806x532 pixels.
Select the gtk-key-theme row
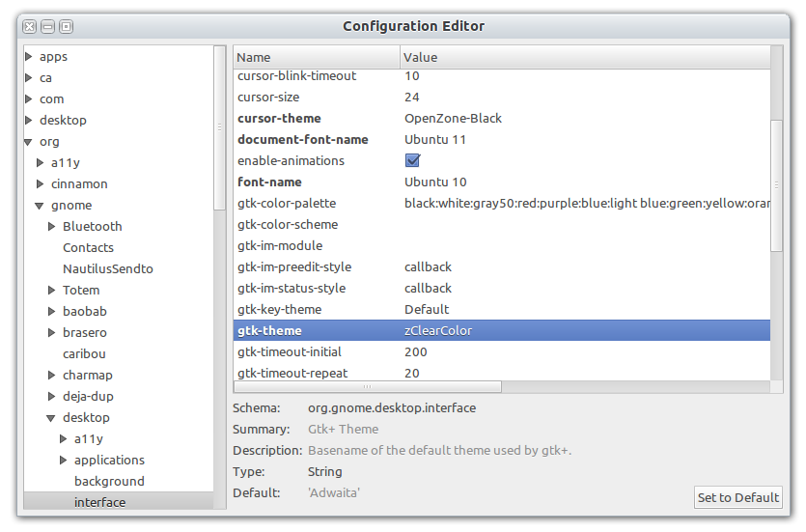279,310
